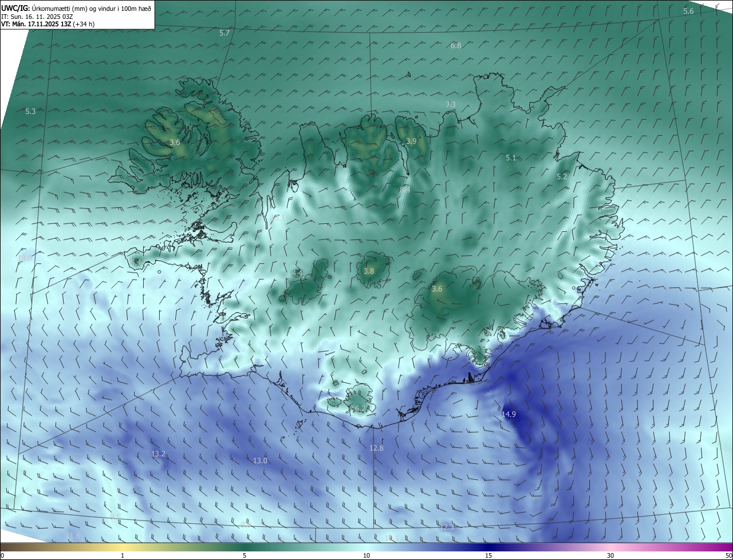Click the 12.3 value label

coord(447,526)
